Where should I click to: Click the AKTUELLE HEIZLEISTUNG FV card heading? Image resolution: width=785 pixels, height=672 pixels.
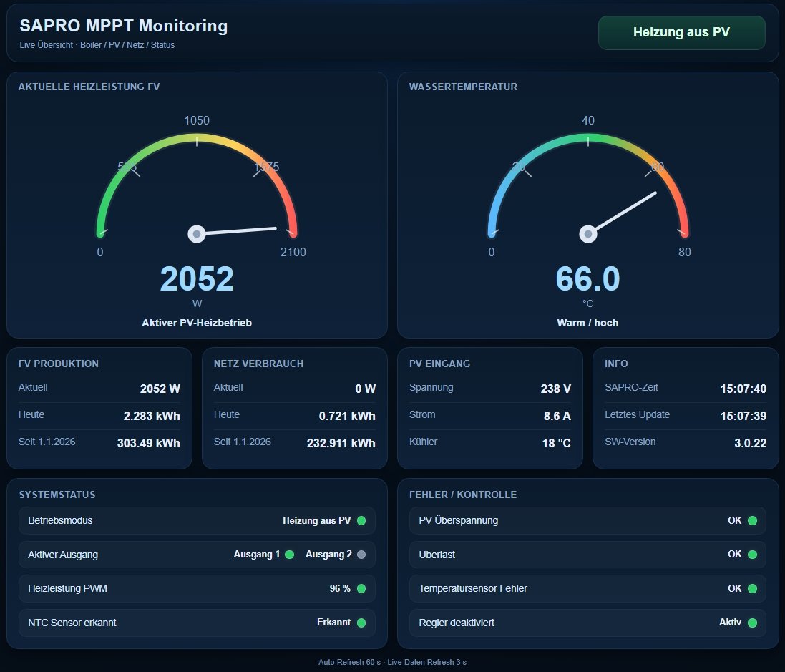89,87
